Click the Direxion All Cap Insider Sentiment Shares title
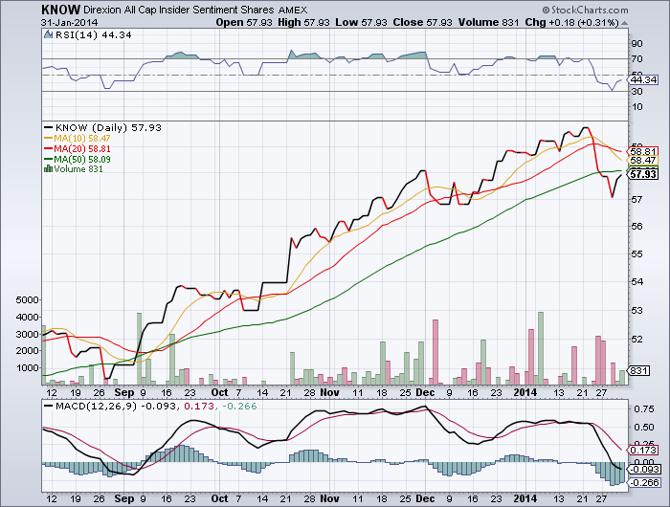 178,10
